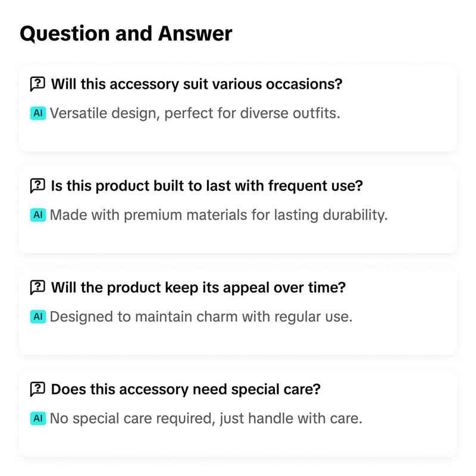Click the AI badge before "Designed to maintain charm"

[x=38, y=317]
